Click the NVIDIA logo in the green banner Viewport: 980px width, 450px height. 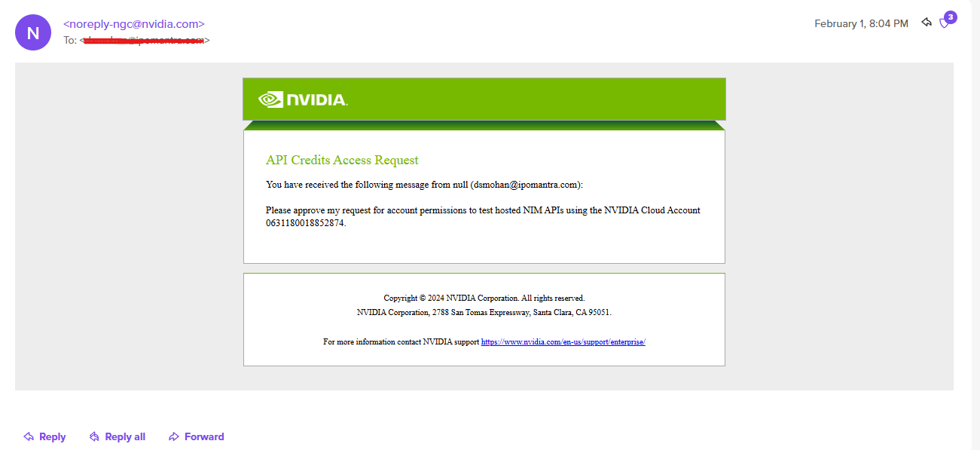pos(302,99)
